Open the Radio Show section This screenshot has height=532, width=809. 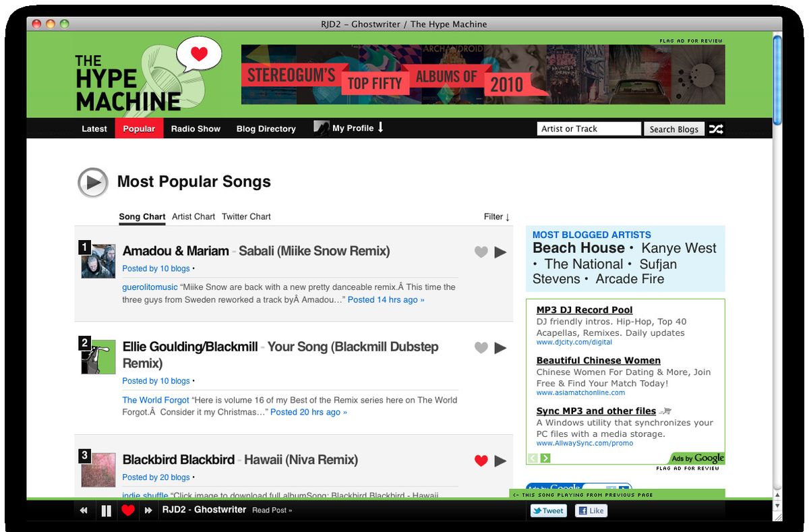(x=196, y=129)
